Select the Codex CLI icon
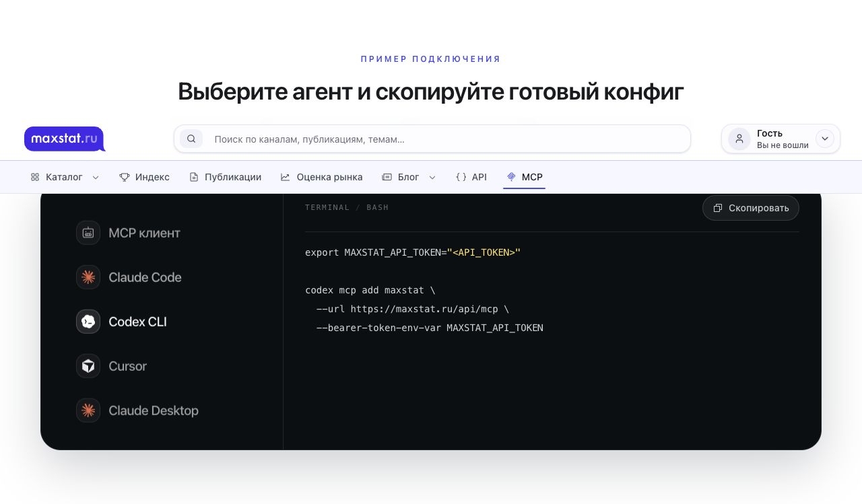 click(x=88, y=322)
